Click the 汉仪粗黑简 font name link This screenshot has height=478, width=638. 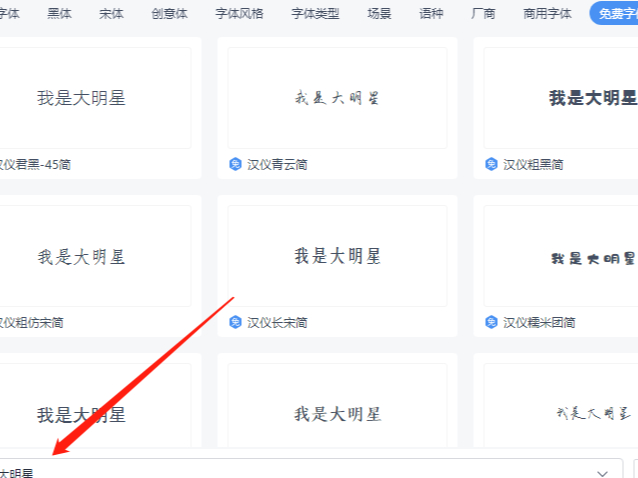[533, 164]
